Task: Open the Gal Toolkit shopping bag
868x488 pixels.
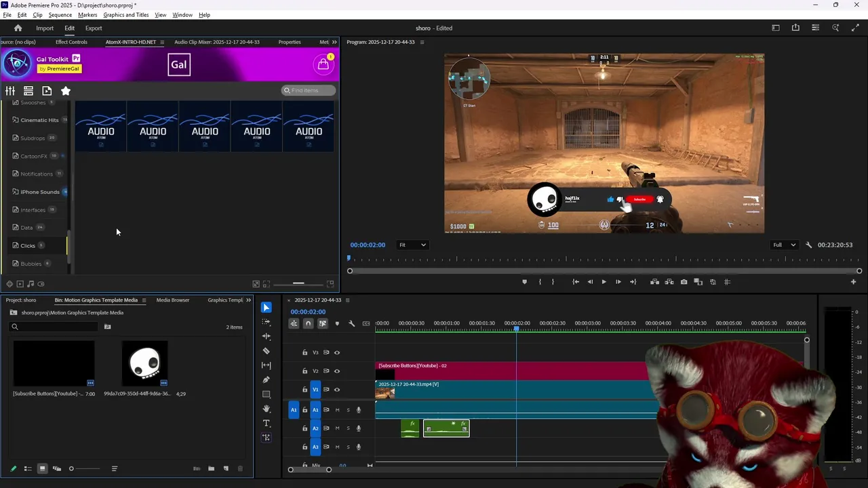Action: point(323,64)
